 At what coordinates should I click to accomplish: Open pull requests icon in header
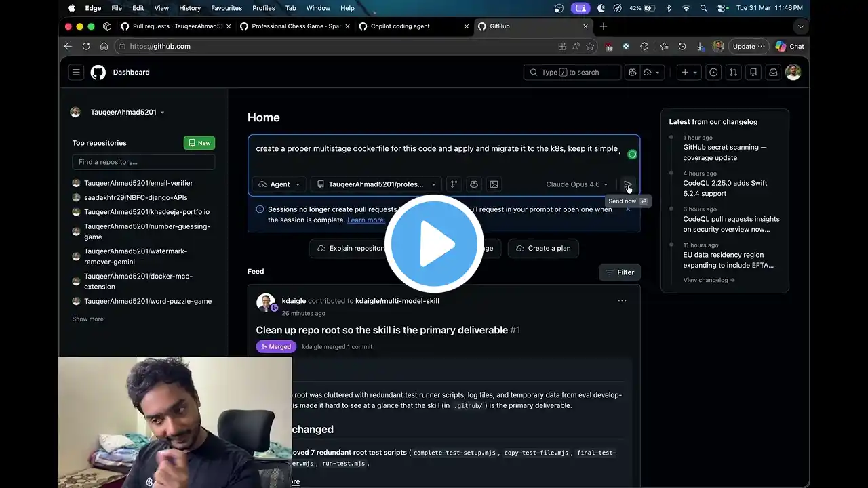click(x=733, y=72)
